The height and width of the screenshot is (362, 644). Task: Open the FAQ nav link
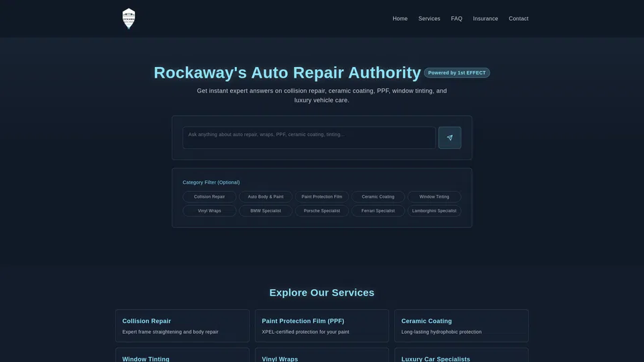pyautogui.click(x=456, y=19)
